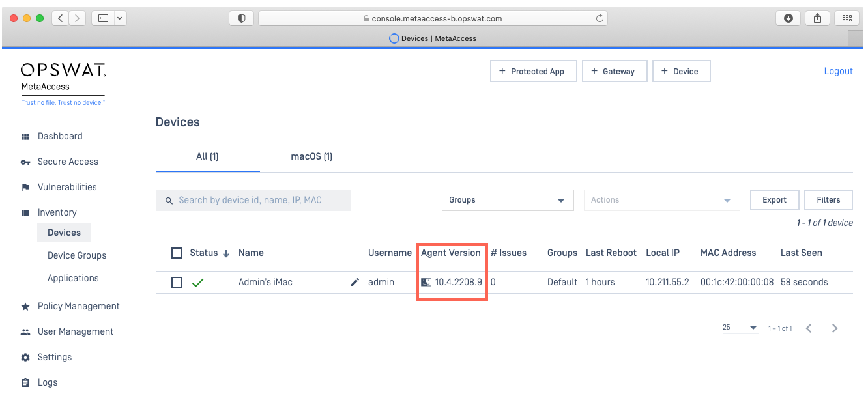The height and width of the screenshot is (409, 868).
Task: Click the Policy Management star icon
Action: coord(25,307)
